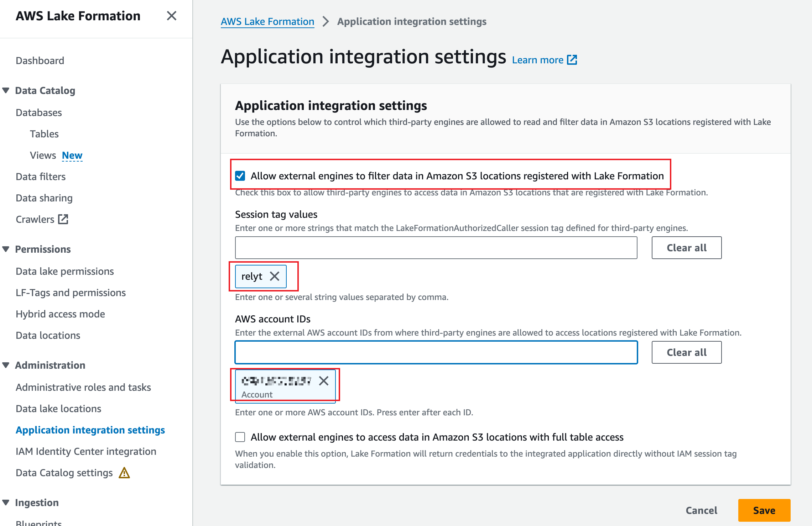Close the AWS Lake Formation side panel
Screen dimensions: 812x526
(172, 16)
